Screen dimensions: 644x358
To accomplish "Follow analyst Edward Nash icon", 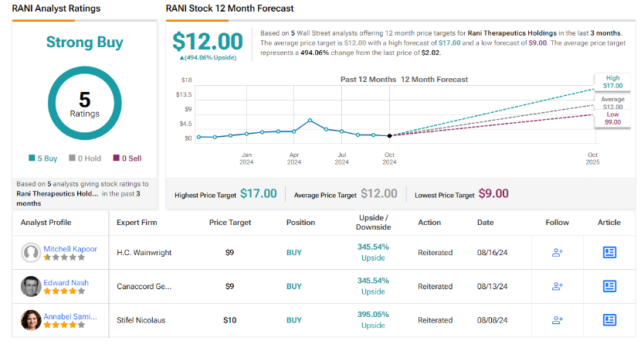I will click(557, 286).
